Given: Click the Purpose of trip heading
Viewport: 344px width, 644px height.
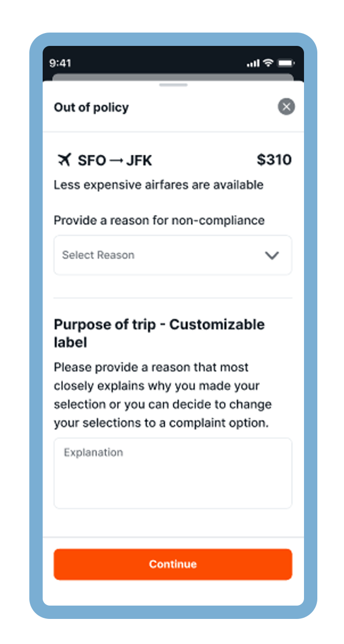Looking at the screenshot, I should 159,333.
